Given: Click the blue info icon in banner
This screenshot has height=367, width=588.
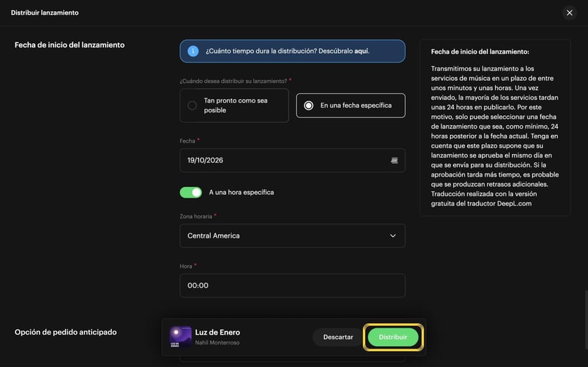Looking at the screenshot, I should (x=193, y=51).
